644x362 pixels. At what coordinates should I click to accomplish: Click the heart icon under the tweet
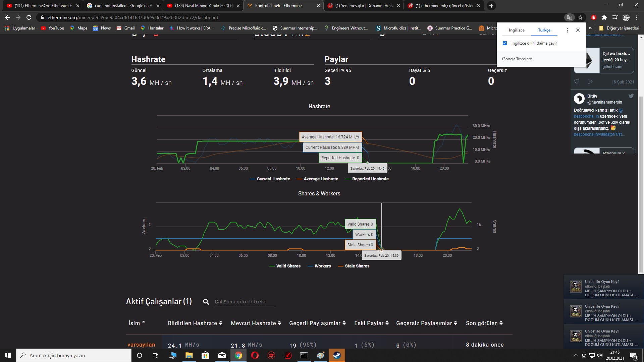pos(577,81)
